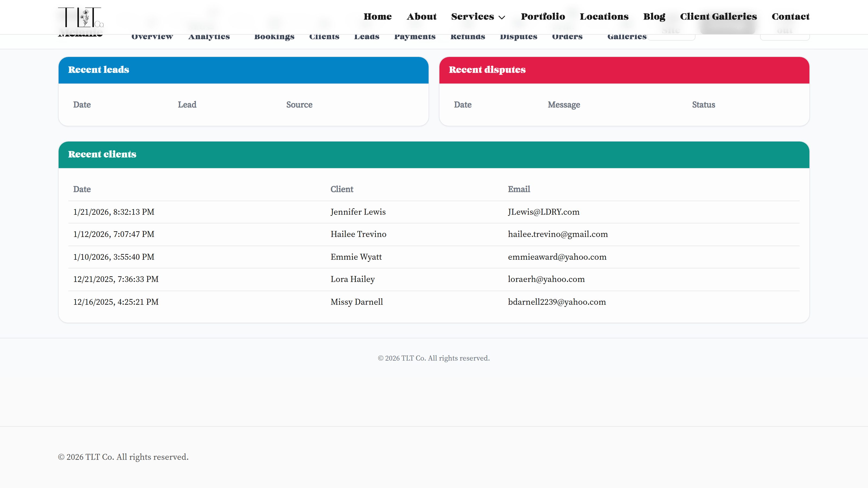The width and height of the screenshot is (868, 488).
Task: Open Client Galleries from navigation
Action: click(718, 17)
